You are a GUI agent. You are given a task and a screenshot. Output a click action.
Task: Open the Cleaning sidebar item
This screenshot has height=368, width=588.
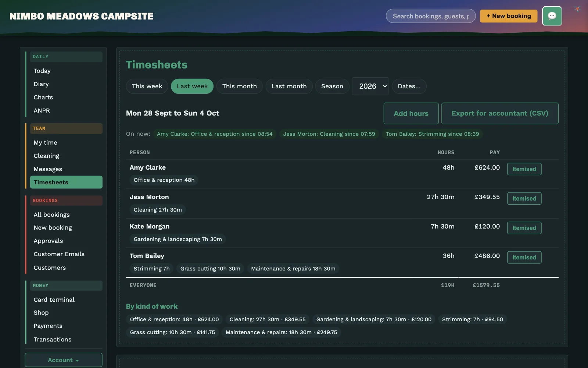(x=66, y=156)
